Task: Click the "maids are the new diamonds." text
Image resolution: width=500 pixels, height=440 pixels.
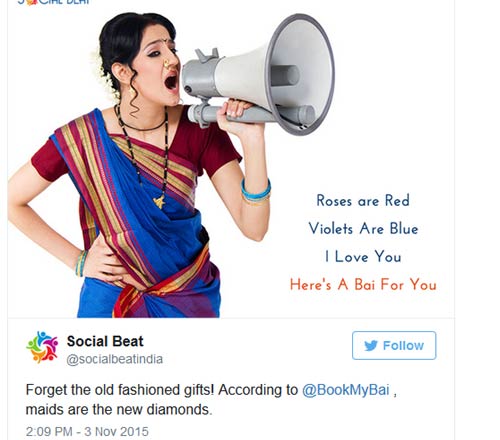Action: [119, 409]
